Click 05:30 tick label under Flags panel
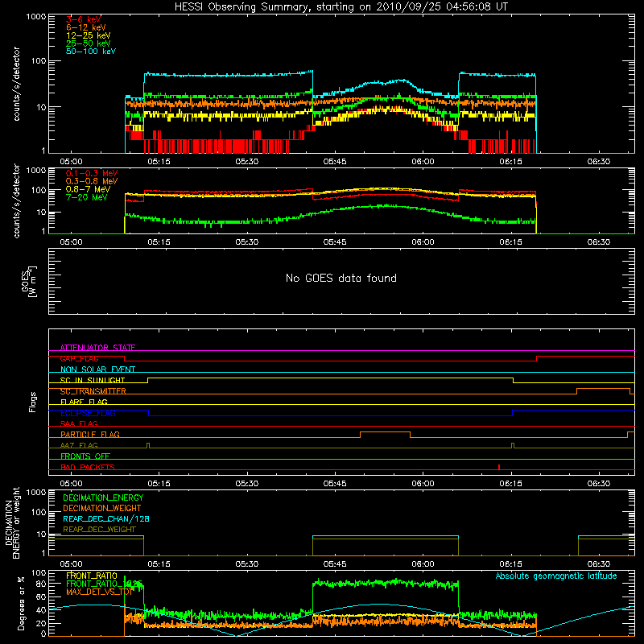The image size is (644, 644). click(247, 484)
